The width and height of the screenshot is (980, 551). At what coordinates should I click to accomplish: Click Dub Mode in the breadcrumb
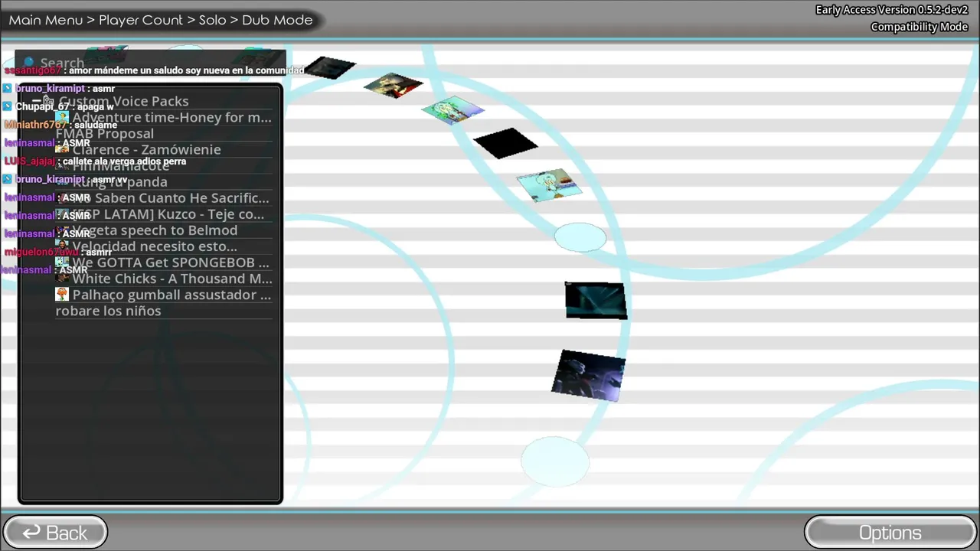(x=277, y=20)
